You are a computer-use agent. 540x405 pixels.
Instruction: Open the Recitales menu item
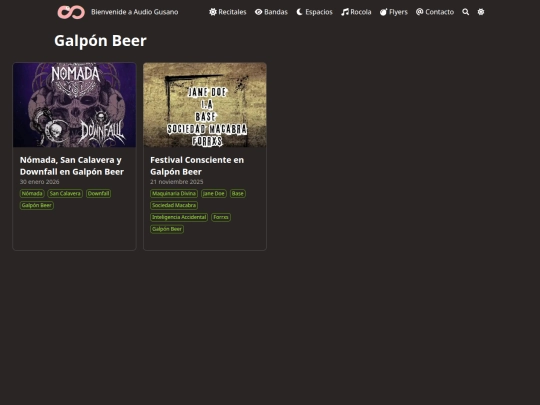pos(232,12)
